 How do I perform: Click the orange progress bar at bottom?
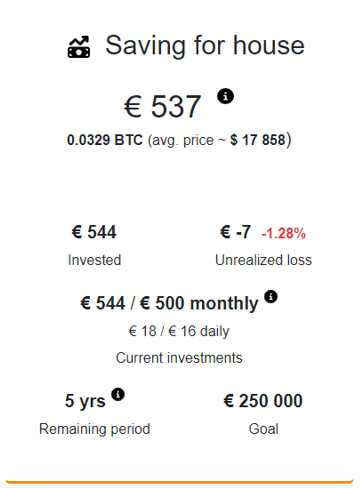(x=180, y=481)
